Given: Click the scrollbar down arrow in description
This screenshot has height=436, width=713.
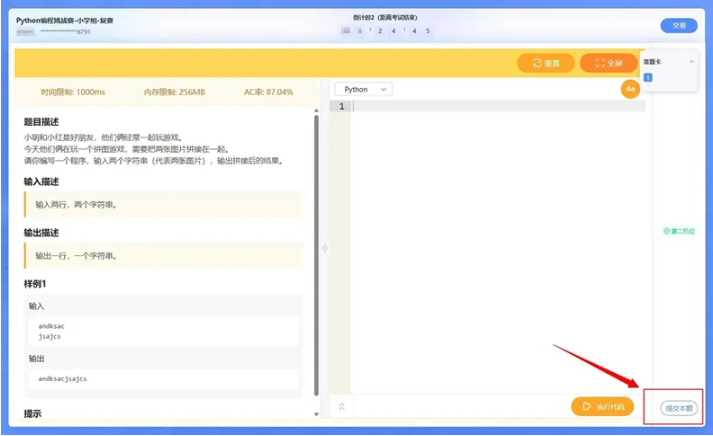Looking at the screenshot, I should coord(316,414).
